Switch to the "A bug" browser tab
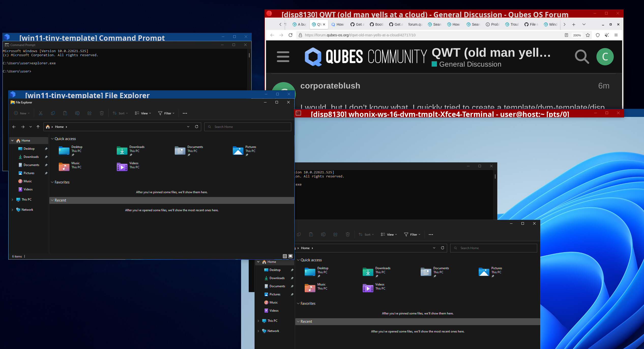Viewport: 644px width, 349px height. [x=300, y=24]
